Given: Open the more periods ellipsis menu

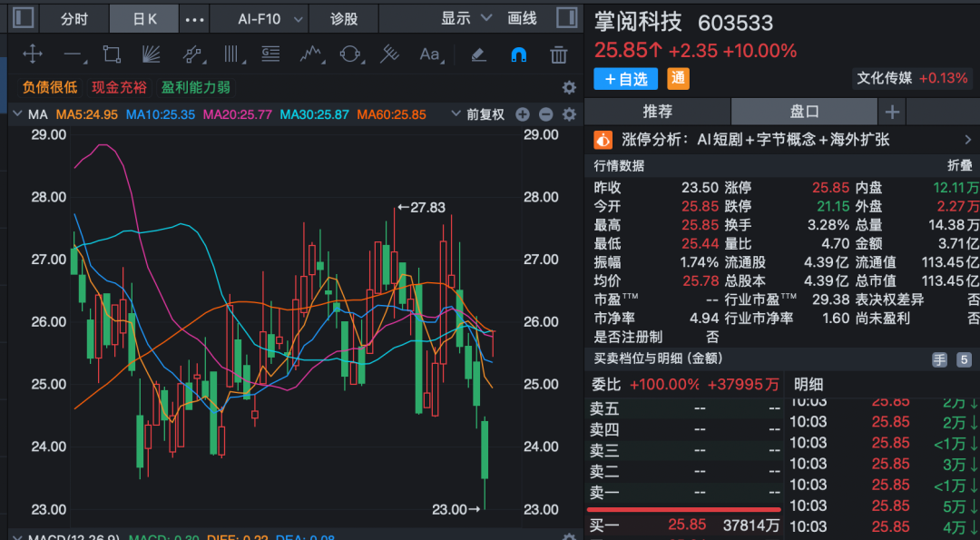Looking at the screenshot, I should [x=194, y=19].
